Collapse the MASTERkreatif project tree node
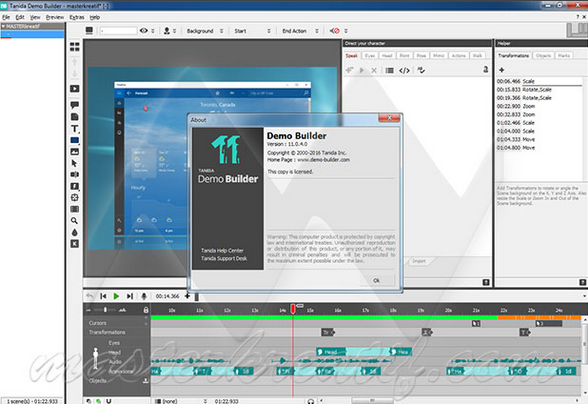 click(x=3, y=26)
